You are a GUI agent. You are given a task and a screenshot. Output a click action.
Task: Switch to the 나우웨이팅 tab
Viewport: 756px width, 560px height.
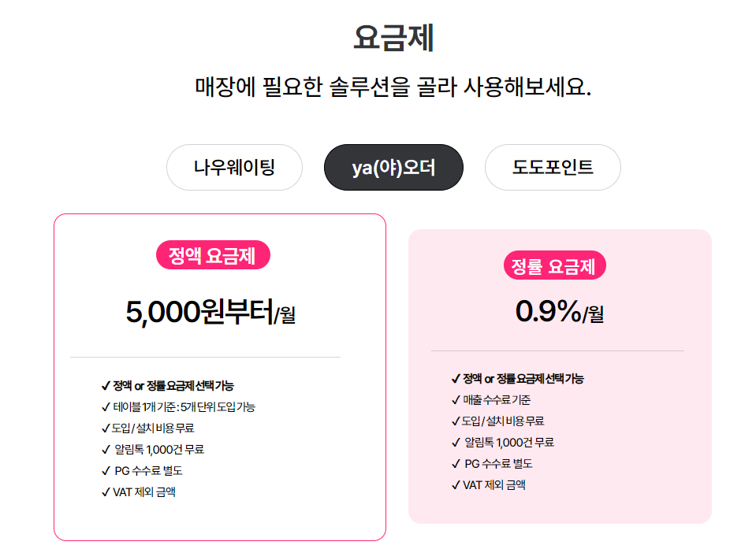[234, 168]
